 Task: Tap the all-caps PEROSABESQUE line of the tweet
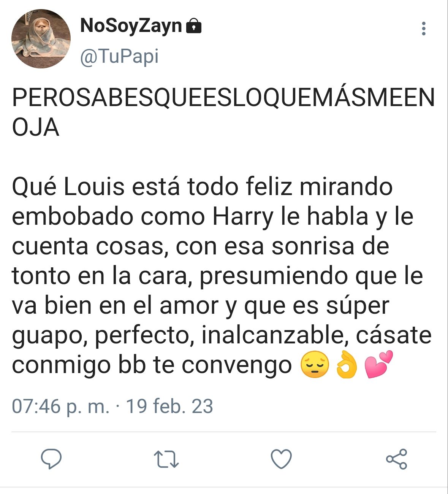coord(224,98)
